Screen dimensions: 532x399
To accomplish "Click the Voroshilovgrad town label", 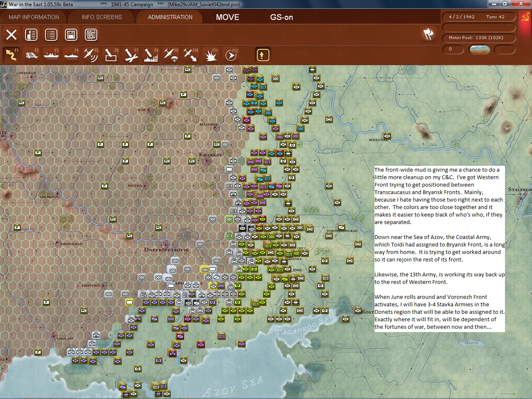I will click(x=342, y=231).
